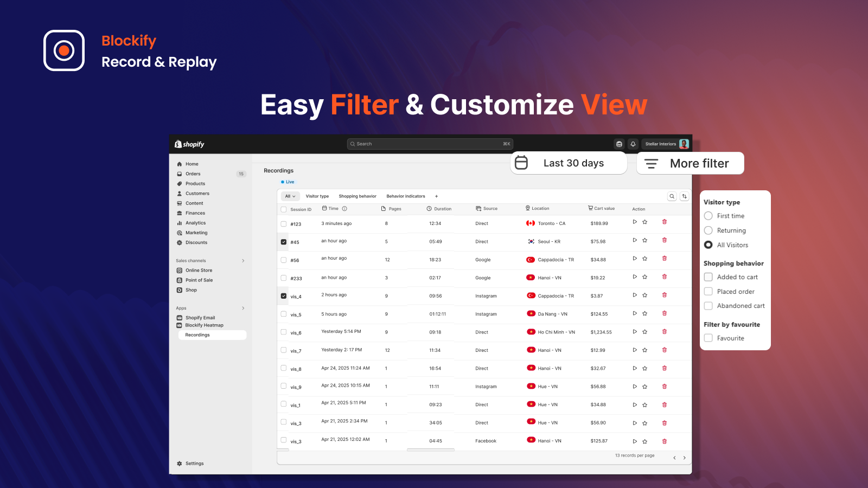Tick the checkbox for session vis_5
The image size is (868, 488).
pyautogui.click(x=283, y=313)
